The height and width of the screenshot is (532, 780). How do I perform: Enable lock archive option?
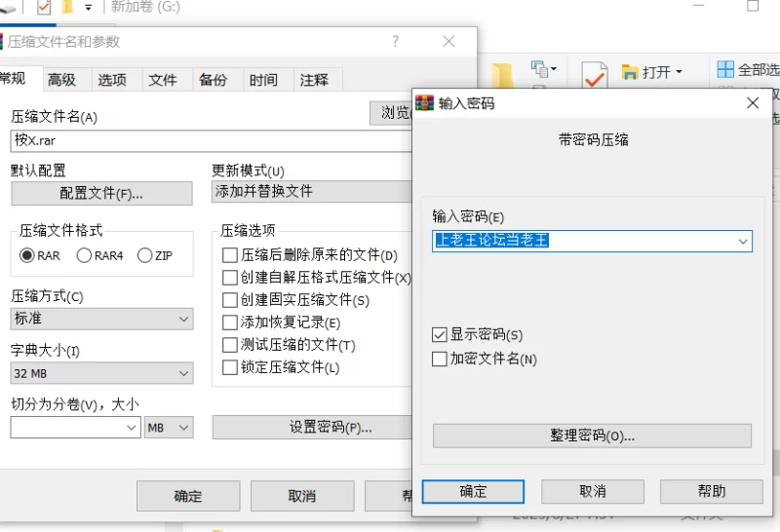(230, 367)
